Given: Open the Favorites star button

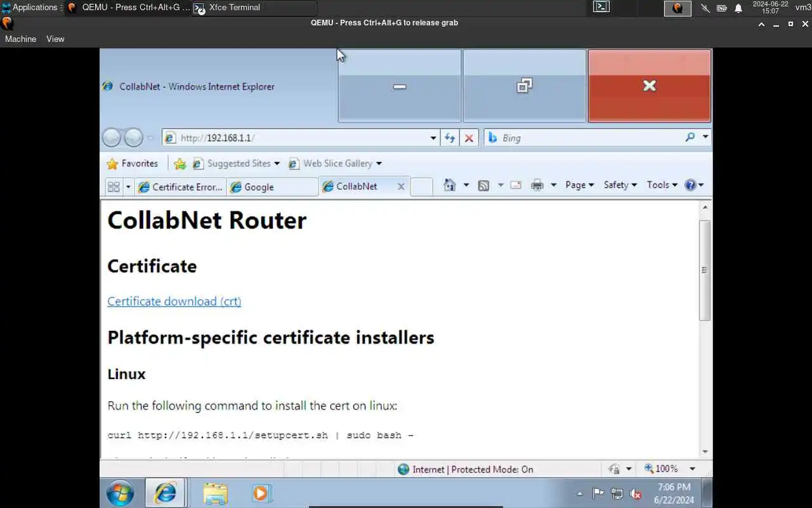Looking at the screenshot, I should tap(132, 163).
